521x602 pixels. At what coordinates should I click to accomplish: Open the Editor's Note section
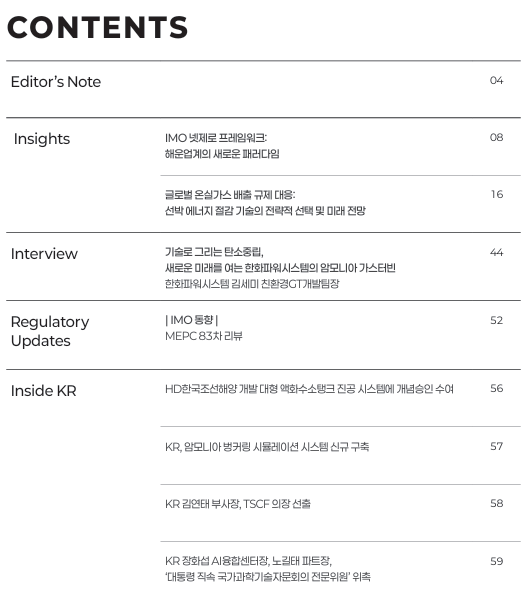[x=56, y=82]
